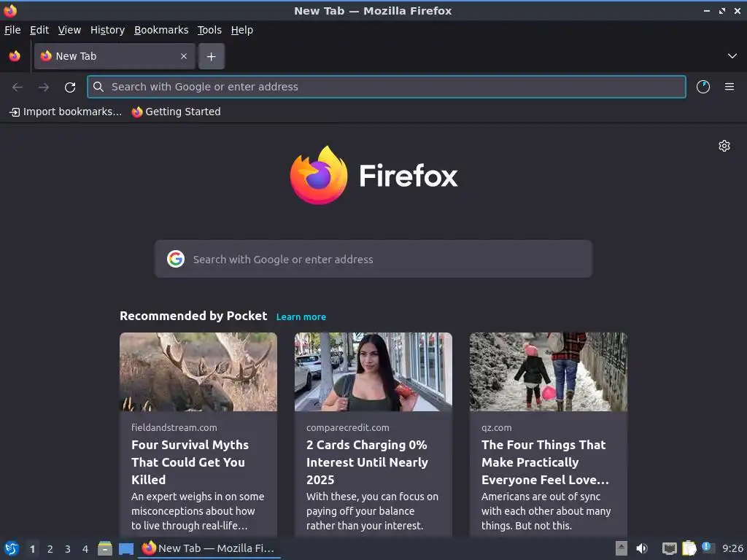Click the Firefox logo on page

(x=373, y=175)
